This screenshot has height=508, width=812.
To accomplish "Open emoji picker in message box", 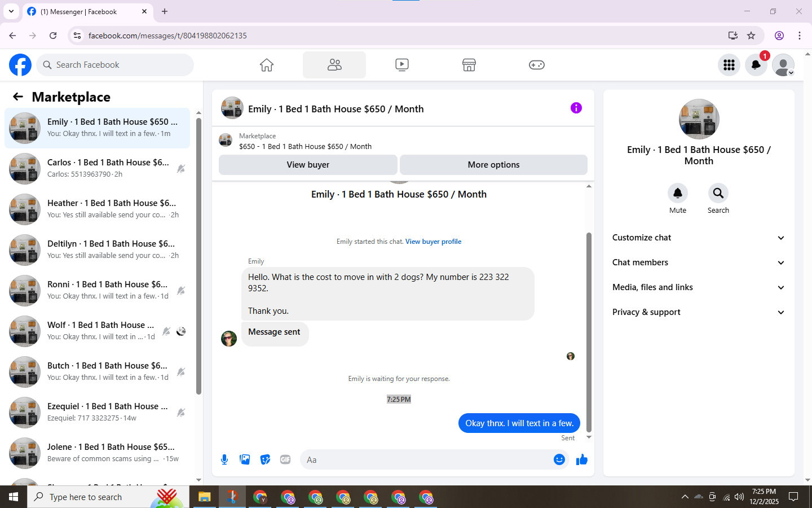I will coord(559,459).
